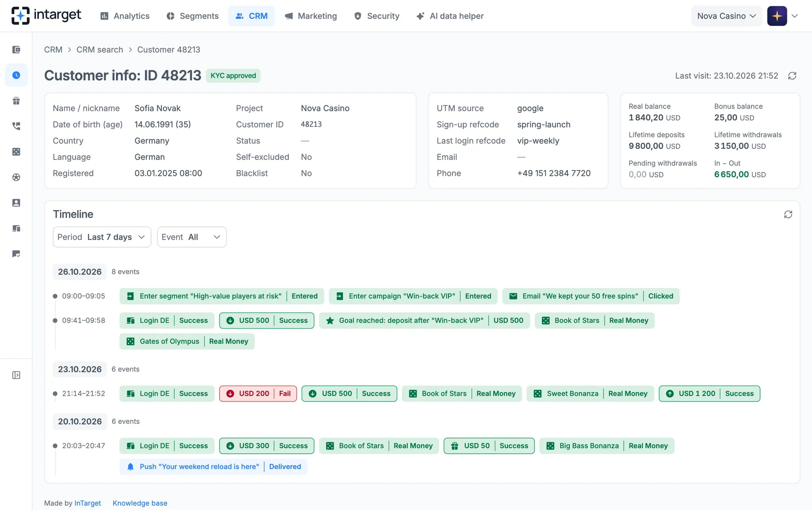Switch to the Segments tab

tap(192, 16)
